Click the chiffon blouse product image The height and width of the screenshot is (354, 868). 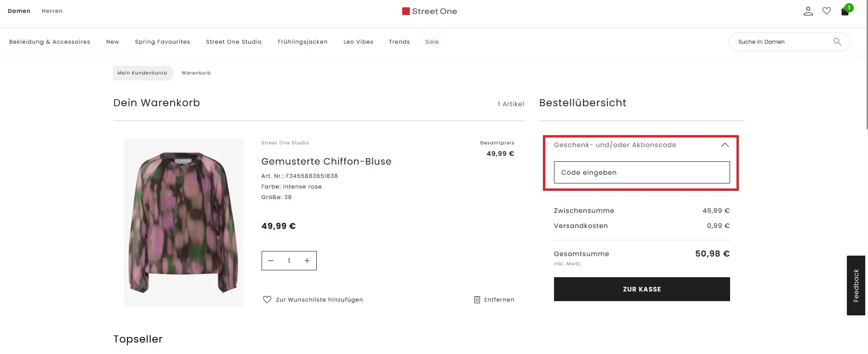tap(183, 223)
